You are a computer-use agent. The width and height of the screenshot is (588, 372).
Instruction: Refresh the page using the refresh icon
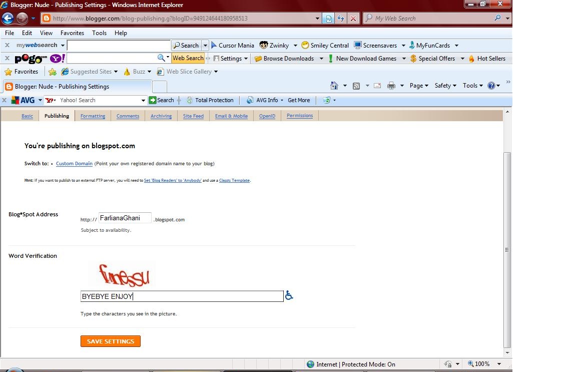click(x=340, y=19)
